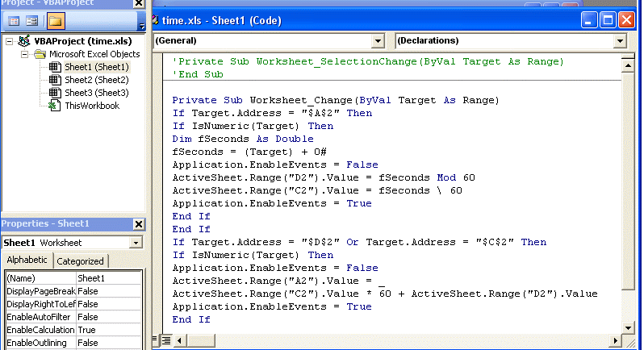Select ThisWorkbook in project tree
The image size is (644, 350).
[92, 106]
